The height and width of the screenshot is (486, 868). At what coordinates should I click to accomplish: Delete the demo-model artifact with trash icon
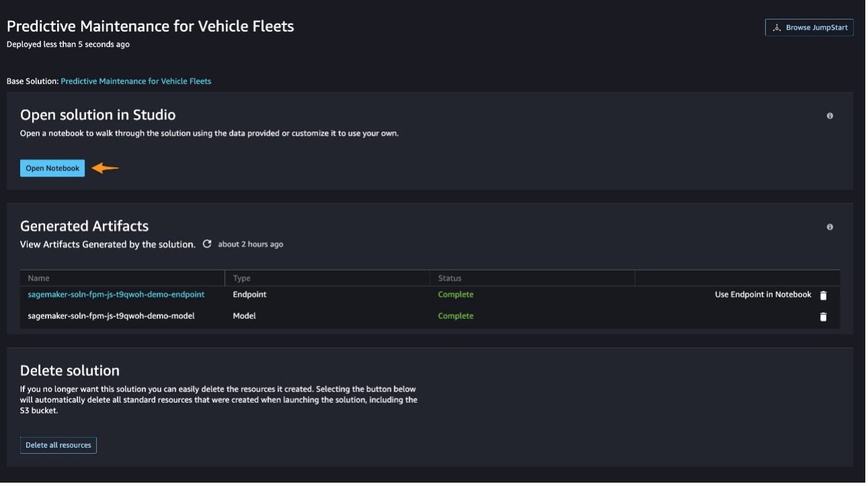pos(824,317)
